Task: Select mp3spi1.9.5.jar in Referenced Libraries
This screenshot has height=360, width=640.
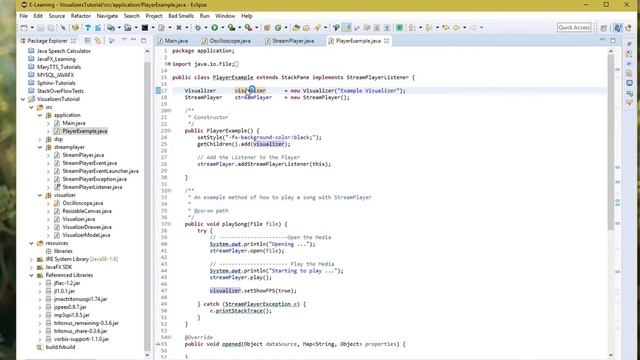Action: pyautogui.click(x=71, y=315)
